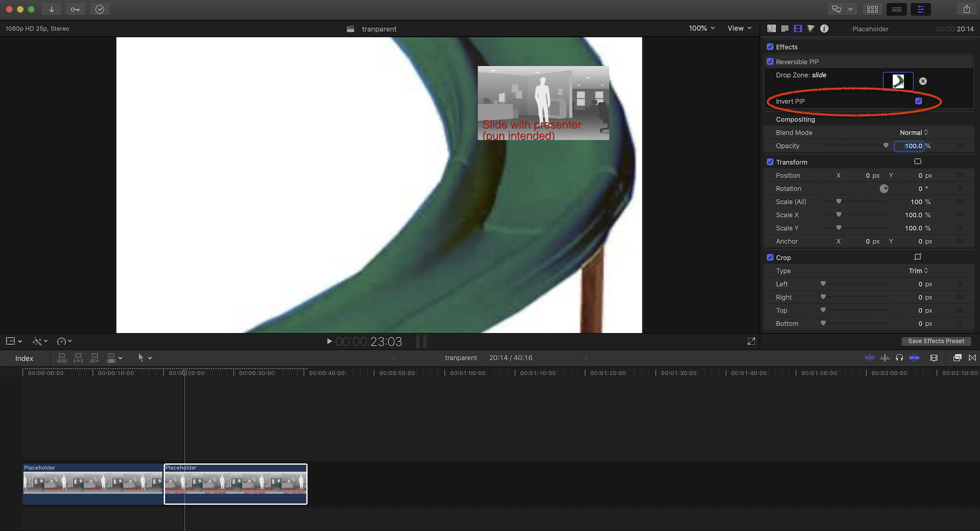Toggle the Crop checkbox off
The image size is (980, 531).
click(x=770, y=257)
